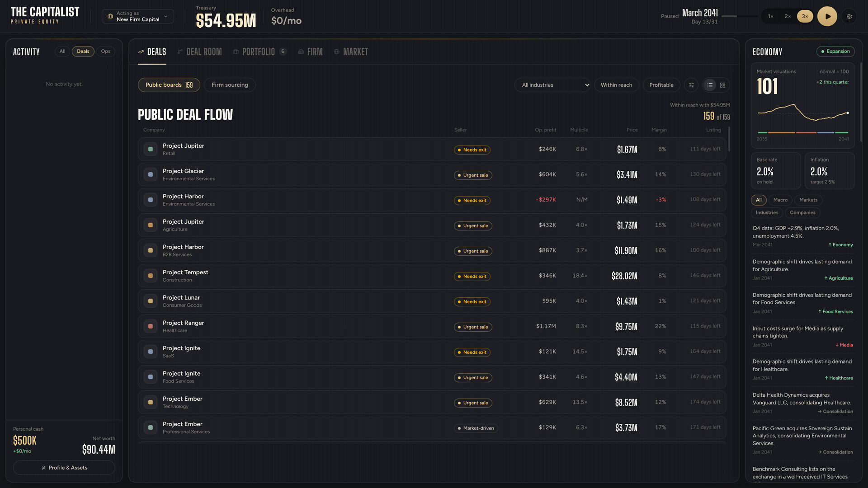The height and width of the screenshot is (488, 868).
Task: Open the settings gear icon
Action: (x=849, y=16)
